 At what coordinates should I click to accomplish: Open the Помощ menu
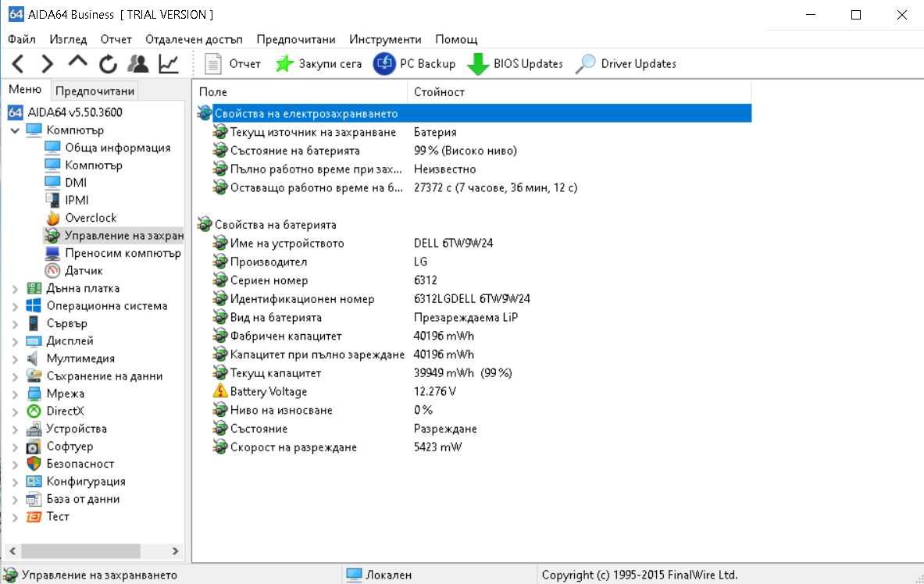pyautogui.click(x=456, y=40)
